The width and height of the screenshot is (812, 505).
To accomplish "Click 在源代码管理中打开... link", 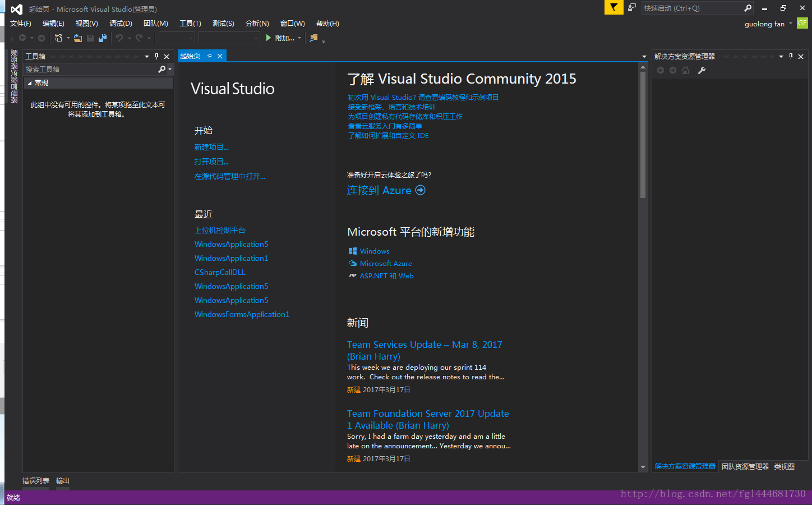I will [x=230, y=176].
